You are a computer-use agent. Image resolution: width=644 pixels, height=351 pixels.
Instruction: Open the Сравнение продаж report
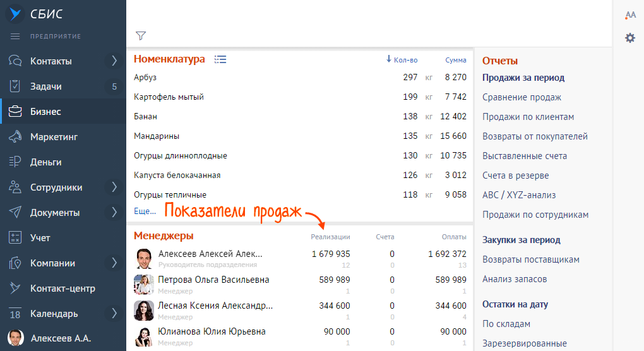522,97
